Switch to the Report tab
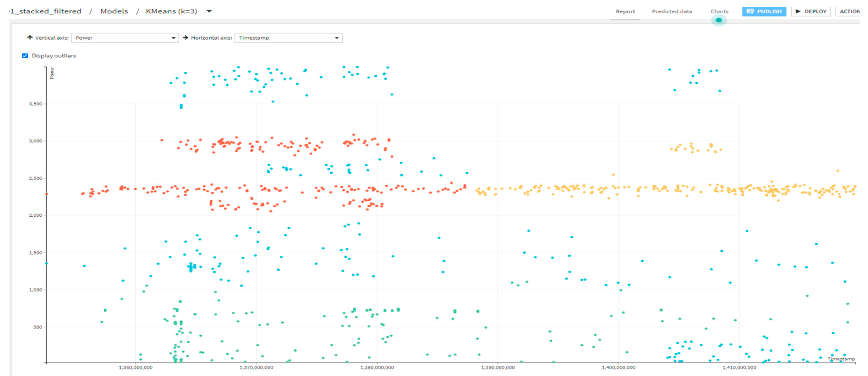Screen dimensions: 868x376 625,11
